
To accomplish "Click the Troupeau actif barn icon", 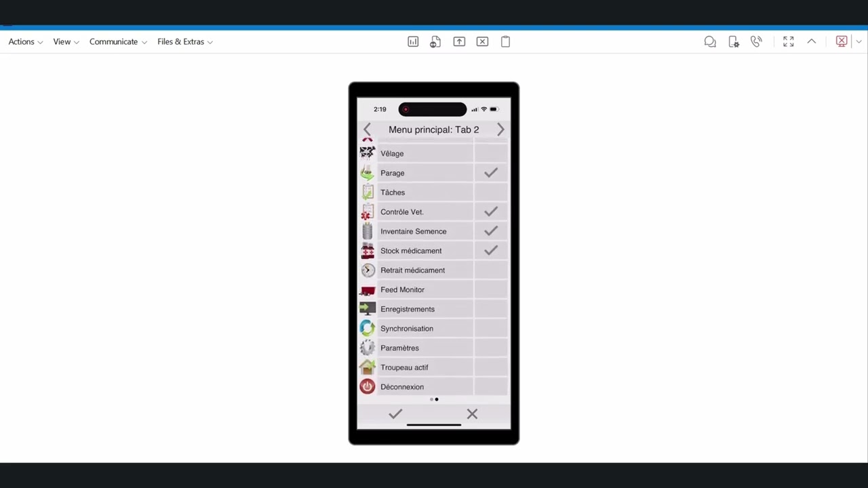I will click(367, 367).
